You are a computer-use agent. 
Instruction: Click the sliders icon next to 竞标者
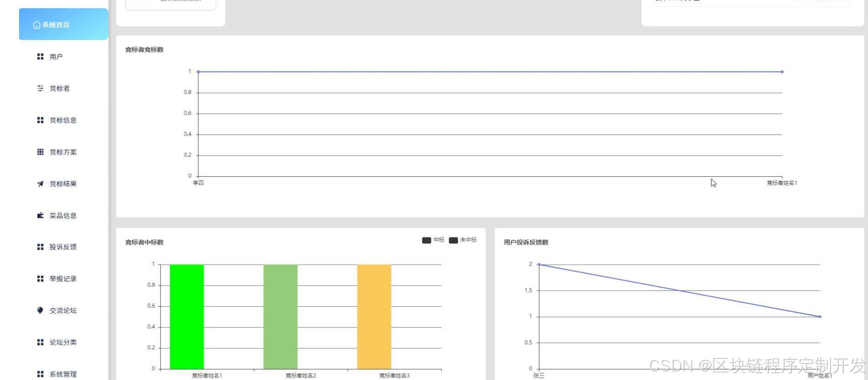coord(40,88)
